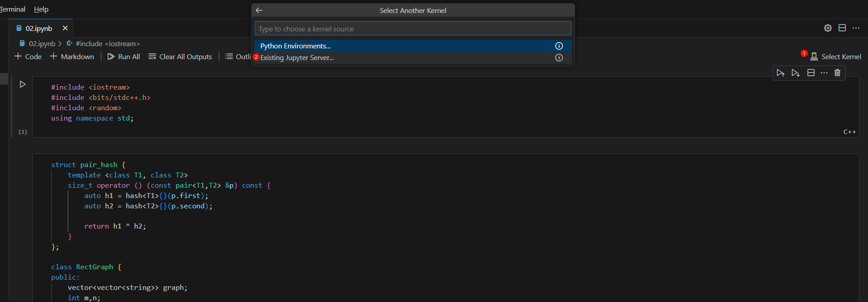Click the execution count [1] label
Screen dimensions: 868x302
pos(23,132)
